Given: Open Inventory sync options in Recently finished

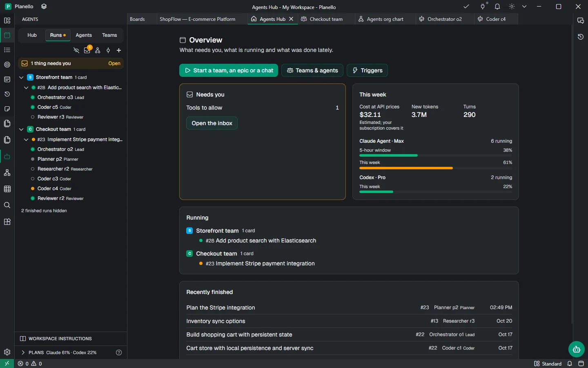Looking at the screenshot, I should tap(349, 321).
